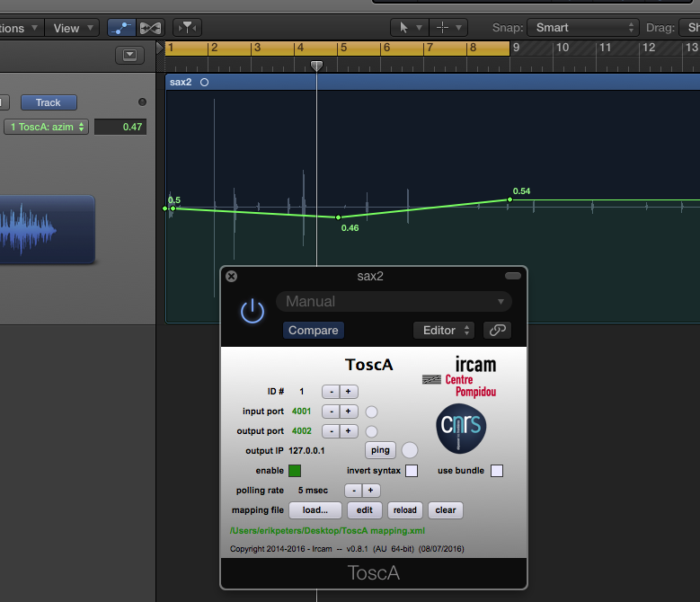Decrease the output port value
The width and height of the screenshot is (700, 602).
[x=332, y=431]
